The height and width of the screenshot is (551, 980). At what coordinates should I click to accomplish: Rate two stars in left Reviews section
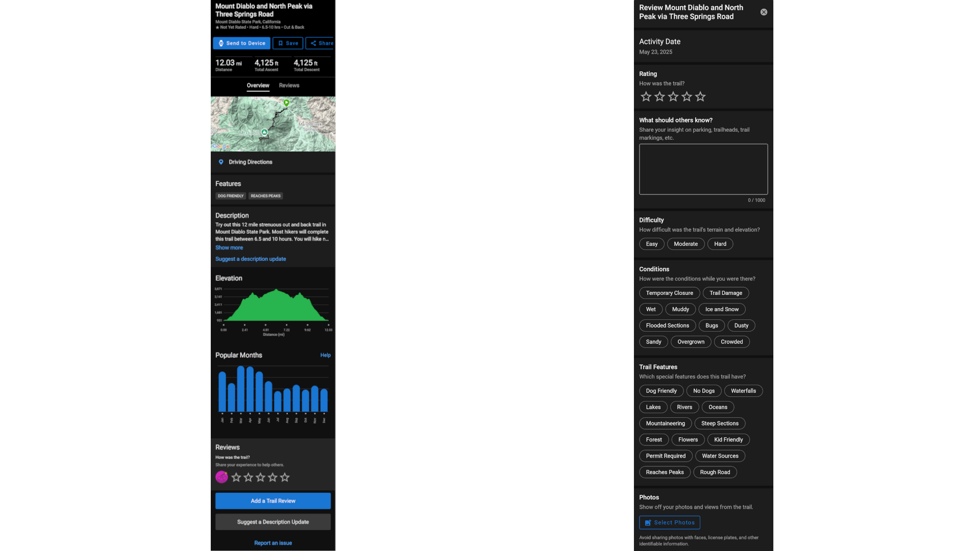tap(248, 478)
